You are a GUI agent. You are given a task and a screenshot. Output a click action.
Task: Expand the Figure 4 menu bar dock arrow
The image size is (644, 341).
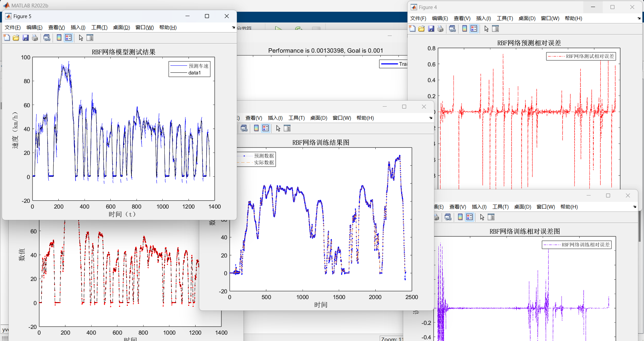coord(639,18)
